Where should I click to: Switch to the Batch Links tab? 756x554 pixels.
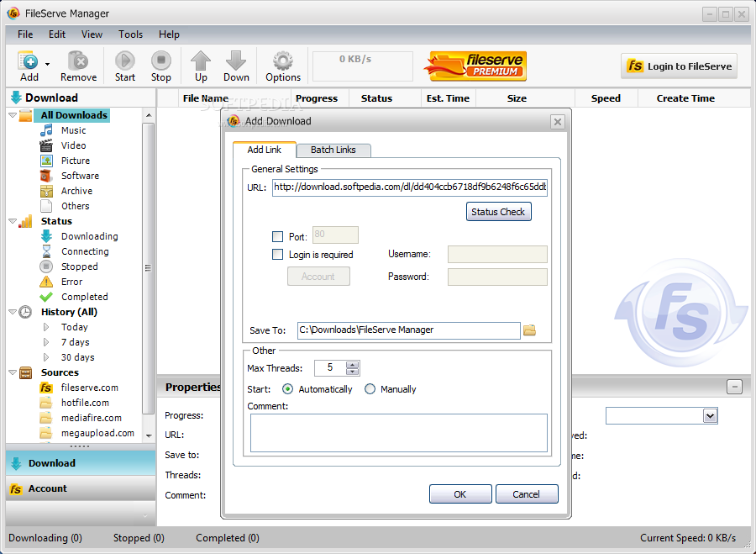point(333,150)
